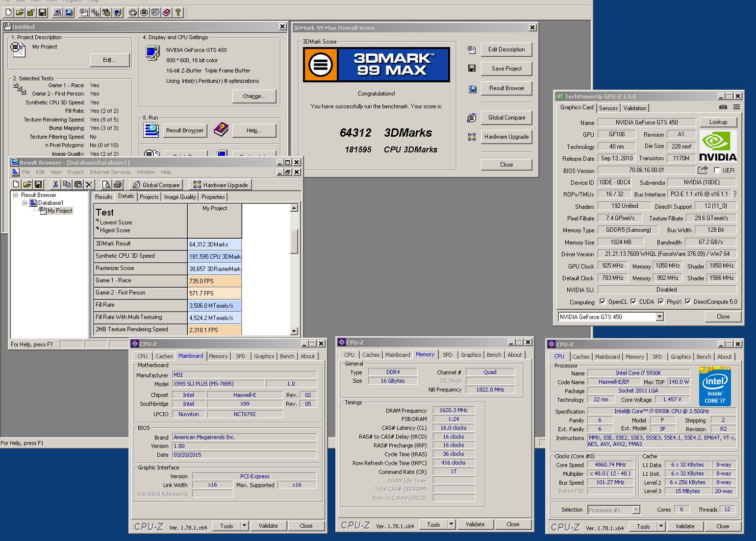Switch to the Results tab in Result Browser
756x541 pixels.
click(x=104, y=197)
